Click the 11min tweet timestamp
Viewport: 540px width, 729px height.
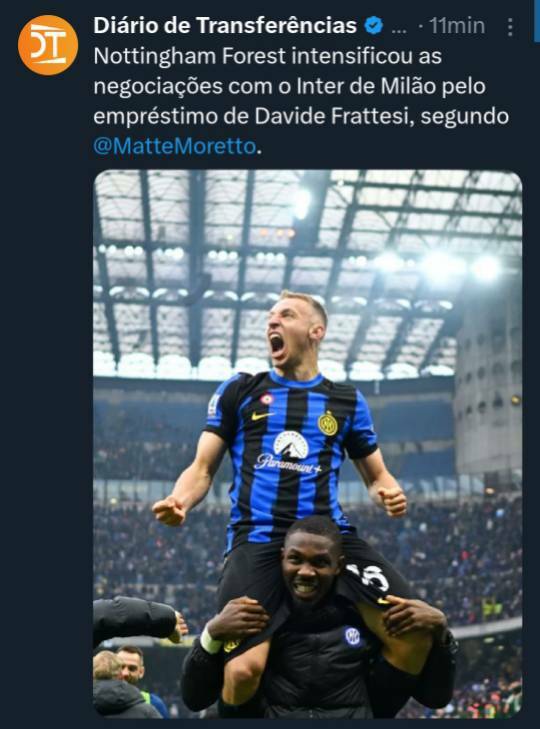tap(456, 26)
